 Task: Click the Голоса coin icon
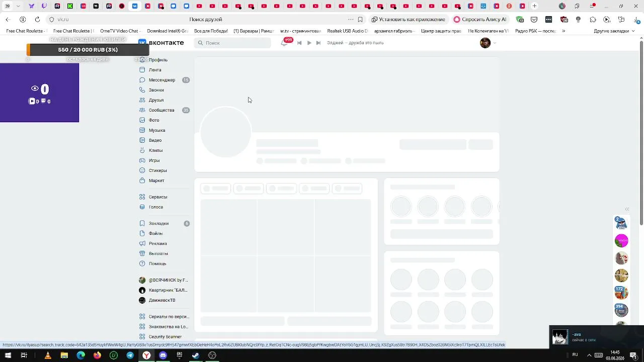[x=142, y=207]
